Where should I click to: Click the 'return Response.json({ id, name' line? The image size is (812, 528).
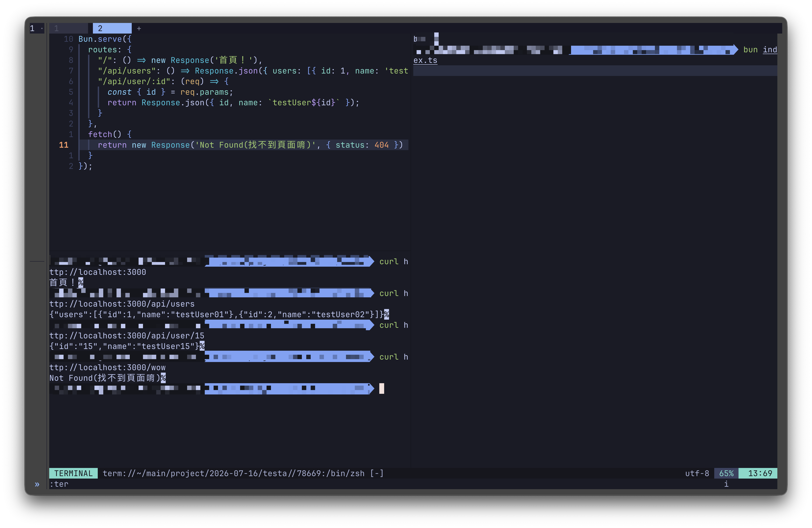point(233,102)
